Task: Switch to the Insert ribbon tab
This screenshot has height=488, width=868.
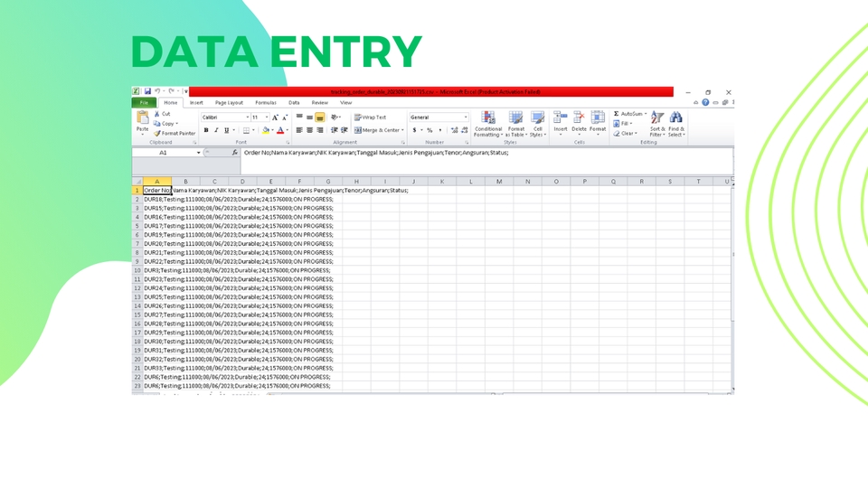Action: tap(196, 103)
